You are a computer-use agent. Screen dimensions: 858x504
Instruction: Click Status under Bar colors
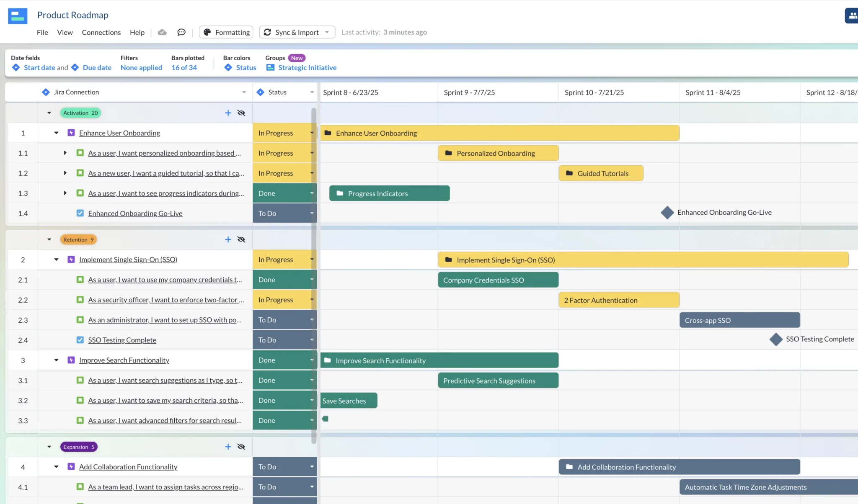(246, 67)
